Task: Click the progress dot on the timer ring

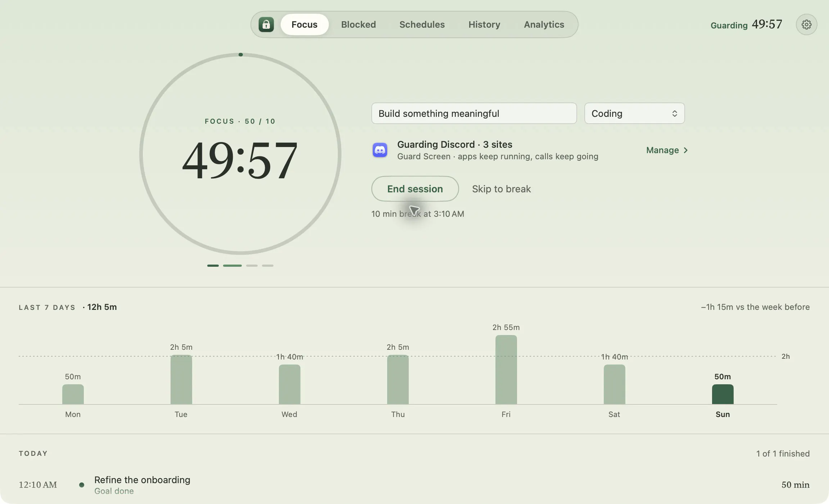Action: coord(241,55)
